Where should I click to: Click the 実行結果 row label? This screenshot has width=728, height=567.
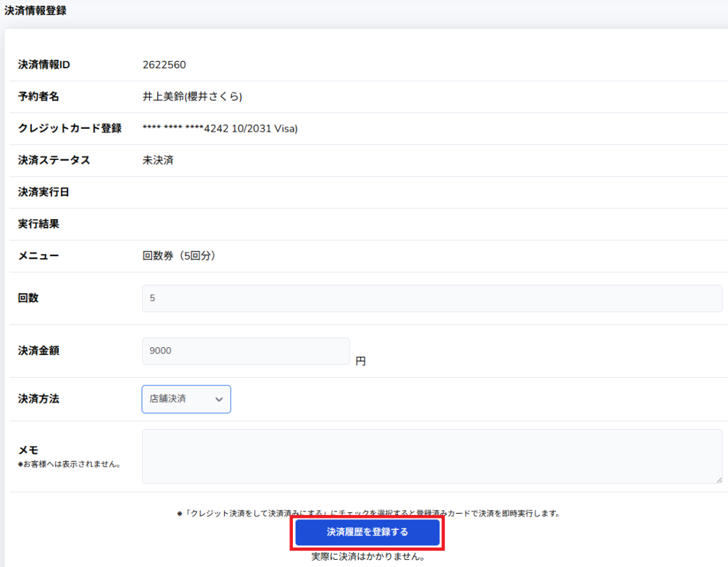(38, 224)
